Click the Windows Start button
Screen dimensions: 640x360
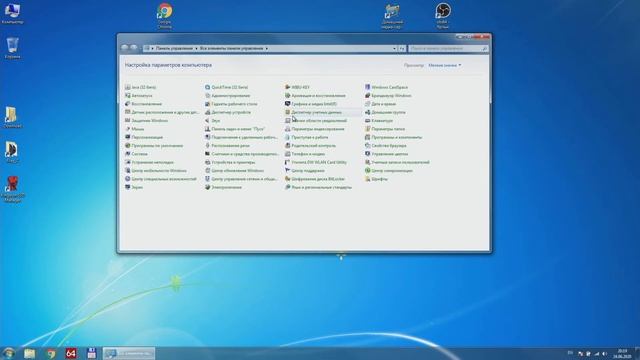pos(9,353)
